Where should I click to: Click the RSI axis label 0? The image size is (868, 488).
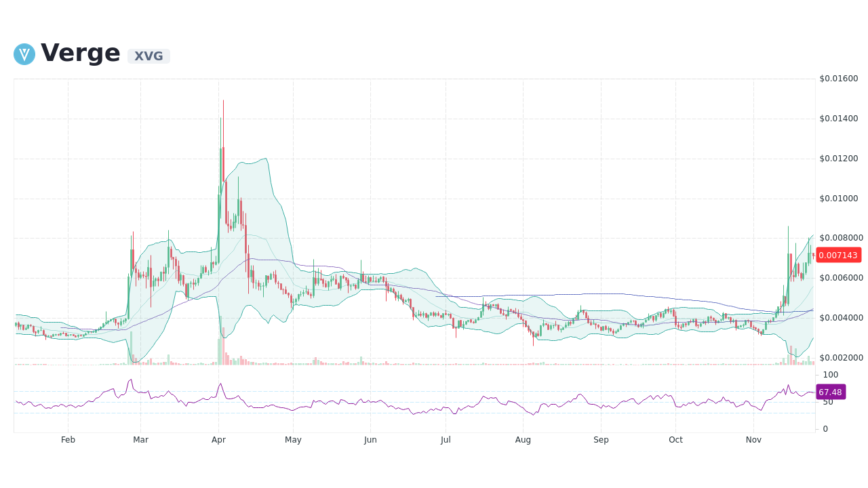(825, 429)
